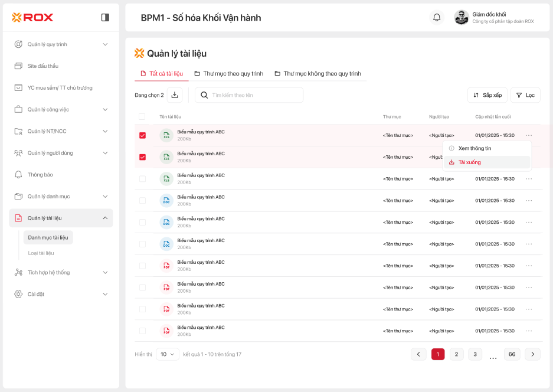
Task: Click the download icon next to Đang chọn 2
Action: pos(175,95)
